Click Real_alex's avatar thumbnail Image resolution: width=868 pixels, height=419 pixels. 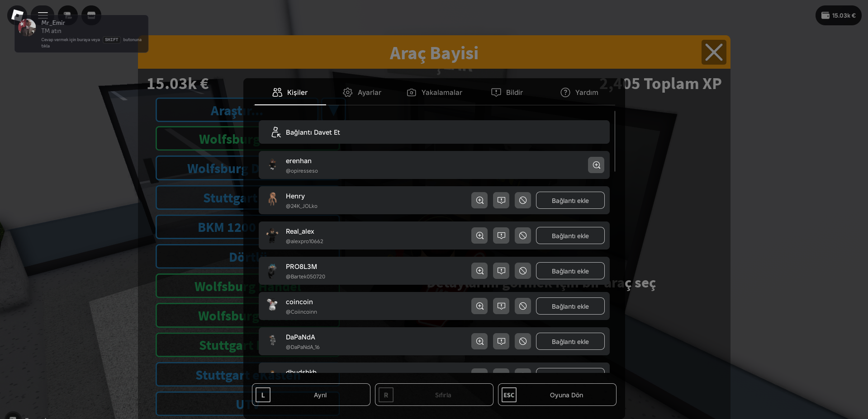click(272, 235)
